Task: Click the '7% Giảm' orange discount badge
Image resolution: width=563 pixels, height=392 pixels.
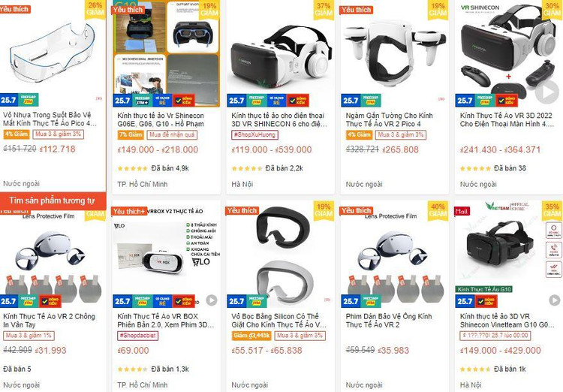Action: pos(131,134)
